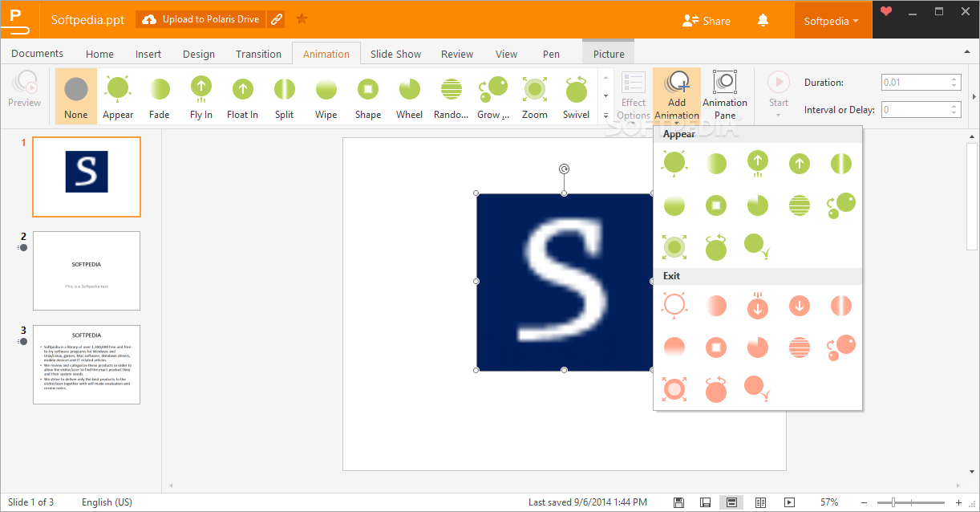Image resolution: width=980 pixels, height=512 pixels.
Task: Switch to the Design tab
Action: click(199, 54)
